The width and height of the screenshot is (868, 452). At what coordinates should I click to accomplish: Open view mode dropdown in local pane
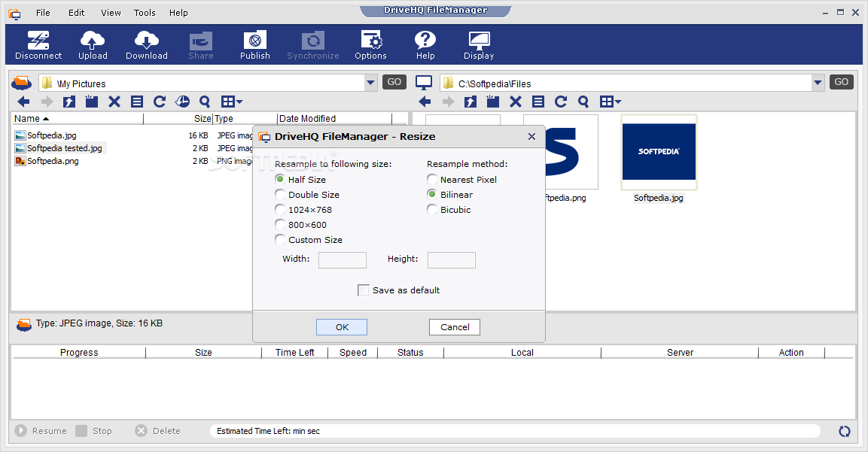(611, 102)
